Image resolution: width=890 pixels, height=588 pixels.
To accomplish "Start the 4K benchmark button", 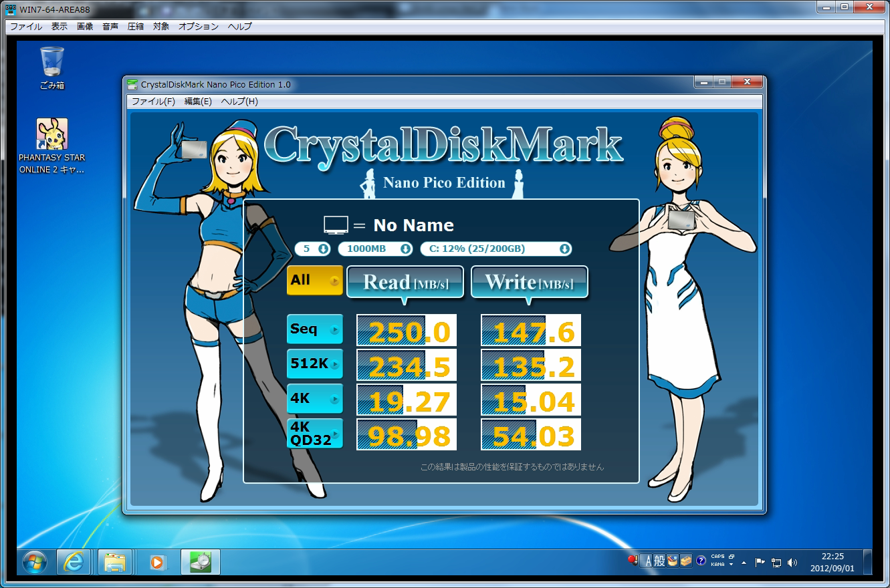I will pos(315,399).
